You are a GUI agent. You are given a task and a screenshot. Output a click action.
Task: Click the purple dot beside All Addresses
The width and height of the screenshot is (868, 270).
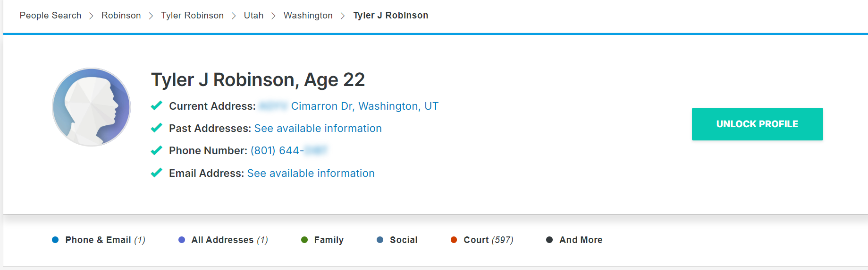click(x=182, y=240)
